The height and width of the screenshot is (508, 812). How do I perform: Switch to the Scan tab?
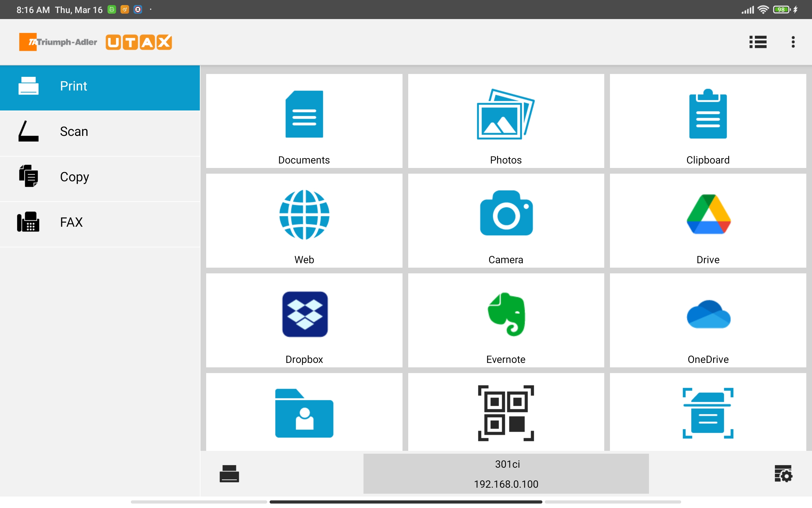coord(100,133)
